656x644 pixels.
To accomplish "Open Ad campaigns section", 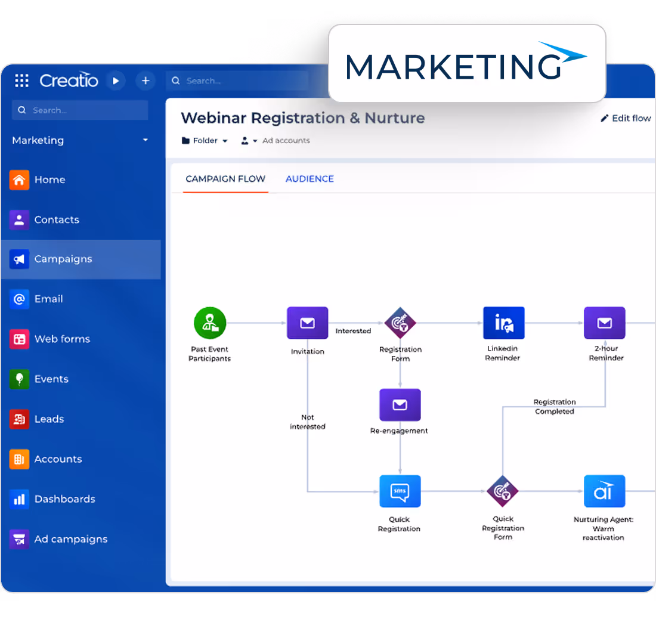I will tap(18, 538).
